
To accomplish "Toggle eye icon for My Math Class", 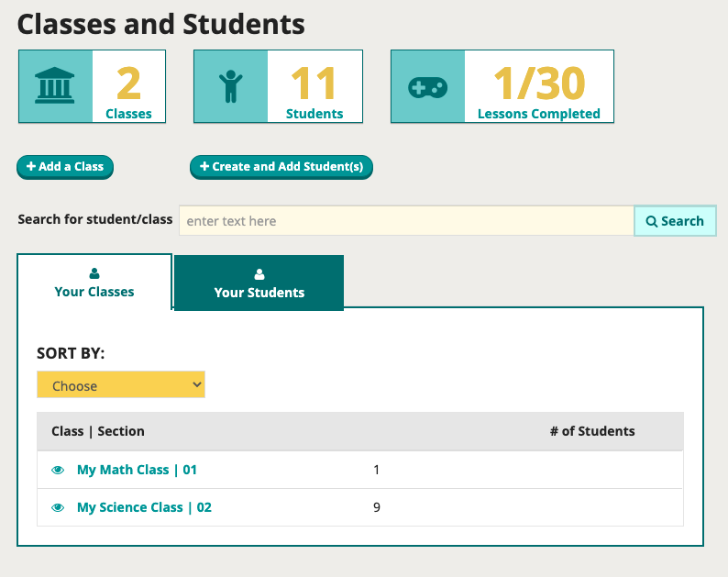I will [58, 471].
